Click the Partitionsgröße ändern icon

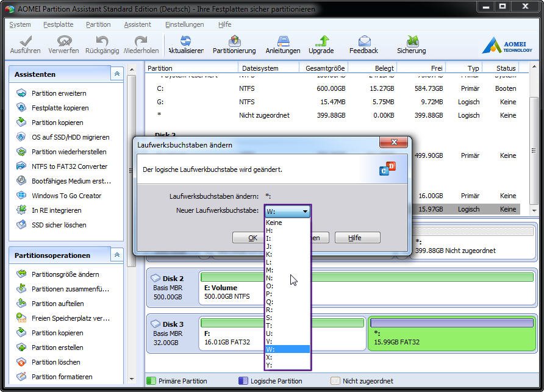(x=21, y=274)
